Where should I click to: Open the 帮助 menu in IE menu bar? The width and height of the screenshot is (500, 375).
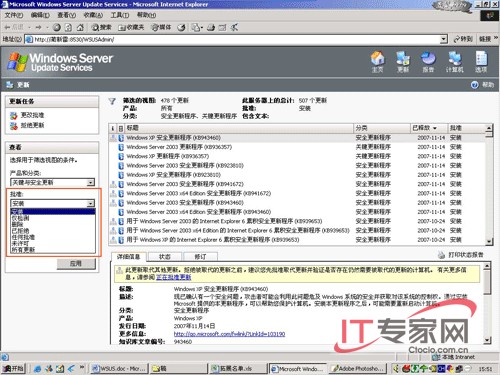coord(146,15)
